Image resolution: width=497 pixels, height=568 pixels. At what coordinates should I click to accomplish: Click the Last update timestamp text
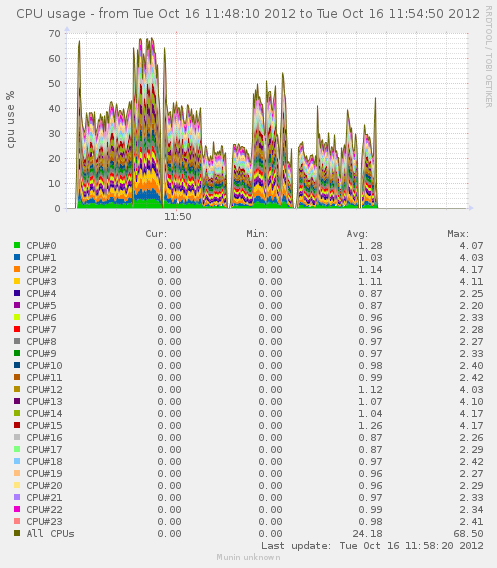(372, 546)
